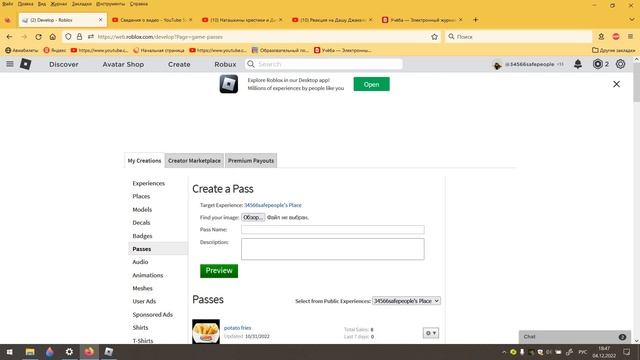Viewport: 640px width, 360px height.
Task: Open the browser home page icon
Action: [x=53, y=37]
